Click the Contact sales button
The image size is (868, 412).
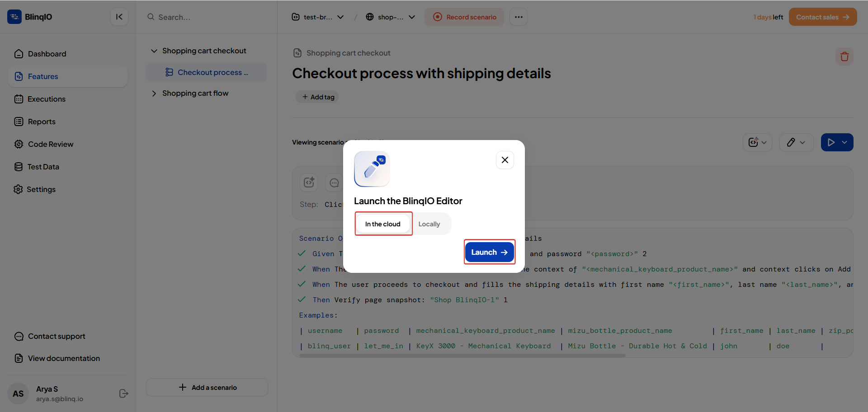point(822,17)
